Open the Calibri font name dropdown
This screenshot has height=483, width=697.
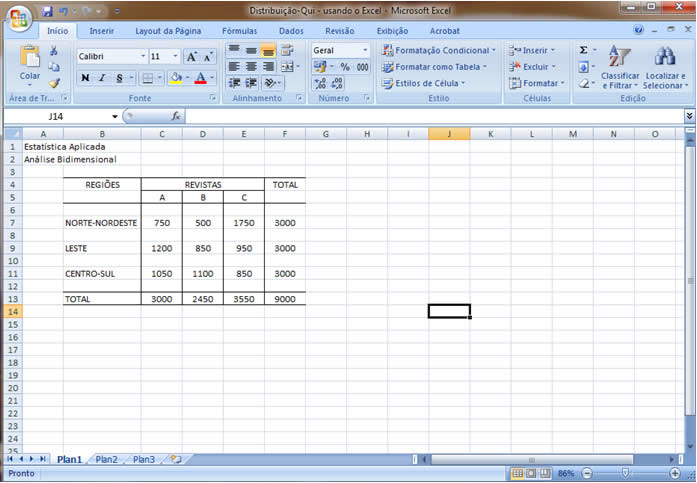coord(143,57)
